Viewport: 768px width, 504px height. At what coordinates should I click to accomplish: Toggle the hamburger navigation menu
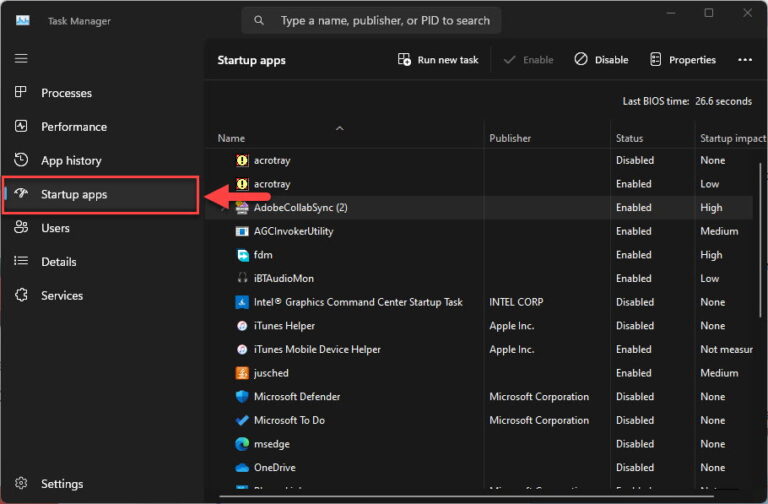click(21, 59)
